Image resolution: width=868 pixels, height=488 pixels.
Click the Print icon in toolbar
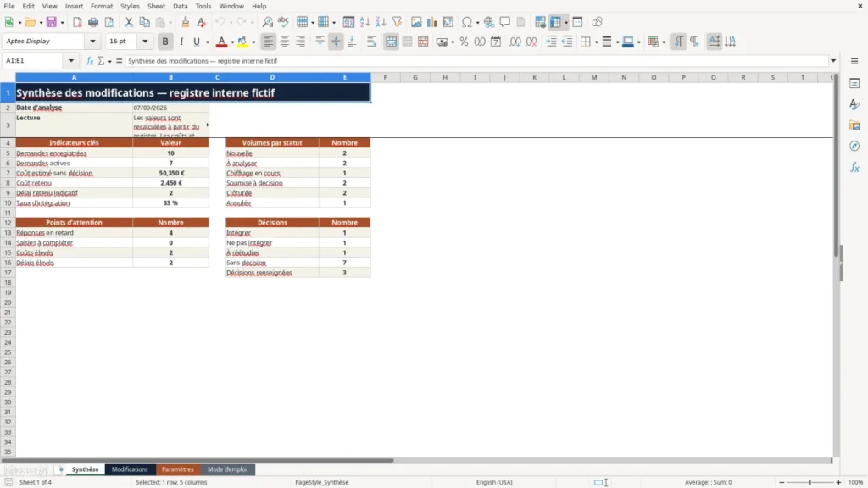[93, 22]
